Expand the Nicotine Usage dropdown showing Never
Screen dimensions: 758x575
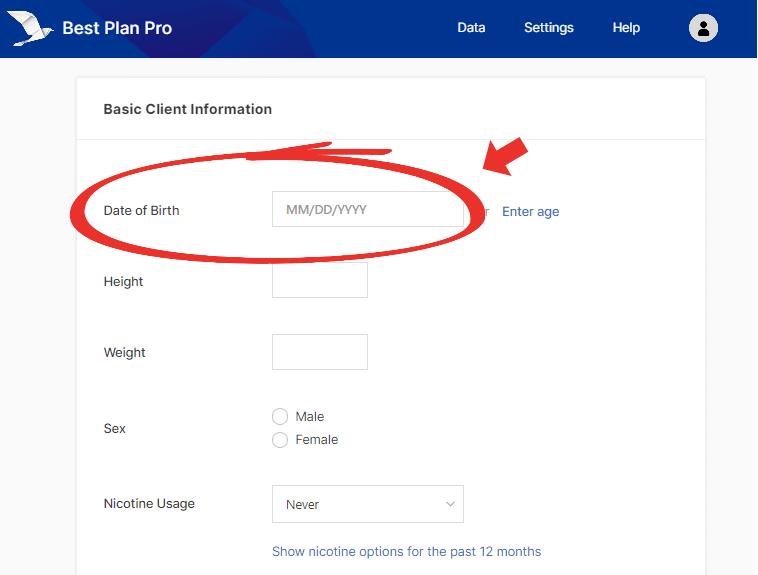[x=367, y=504]
